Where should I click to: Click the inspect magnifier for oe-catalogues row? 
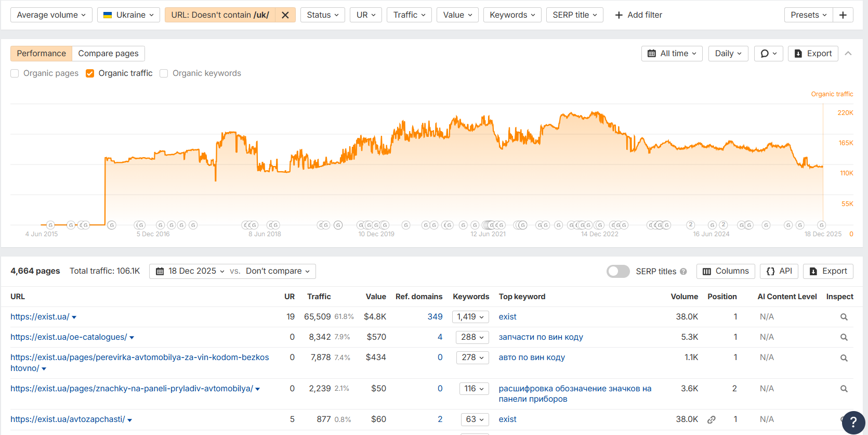844,337
